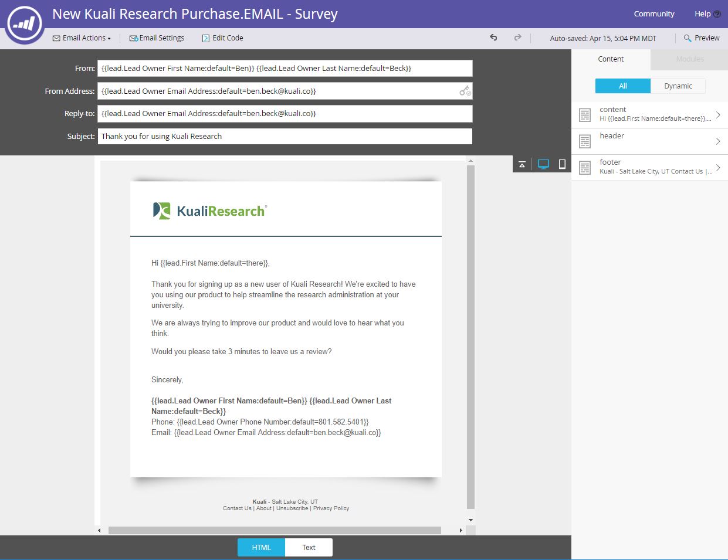This screenshot has width=728, height=560.
Task: Click the Email Settings envelope icon
Action: coord(134,38)
